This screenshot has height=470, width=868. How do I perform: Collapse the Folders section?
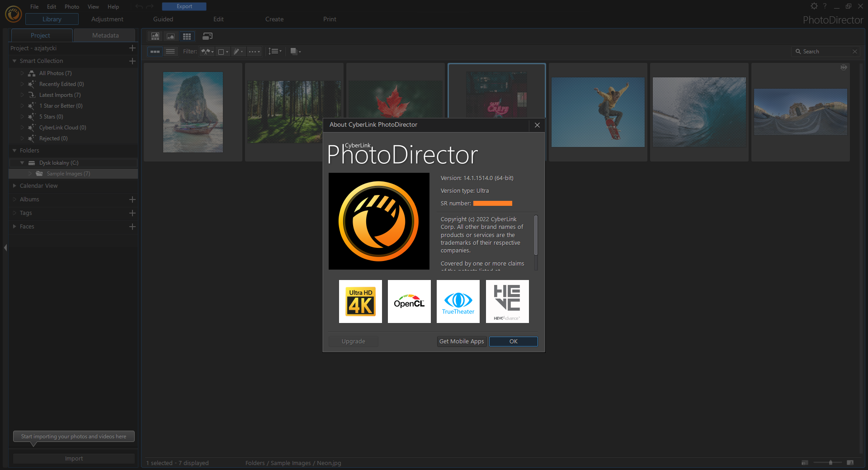[x=14, y=151]
